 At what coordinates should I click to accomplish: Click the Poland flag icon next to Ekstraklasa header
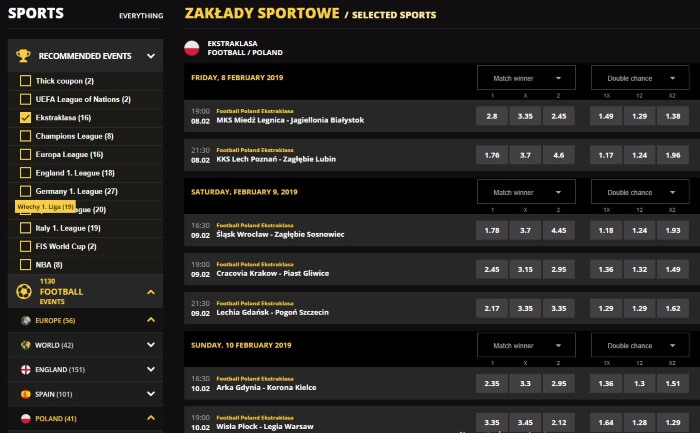tap(192, 48)
